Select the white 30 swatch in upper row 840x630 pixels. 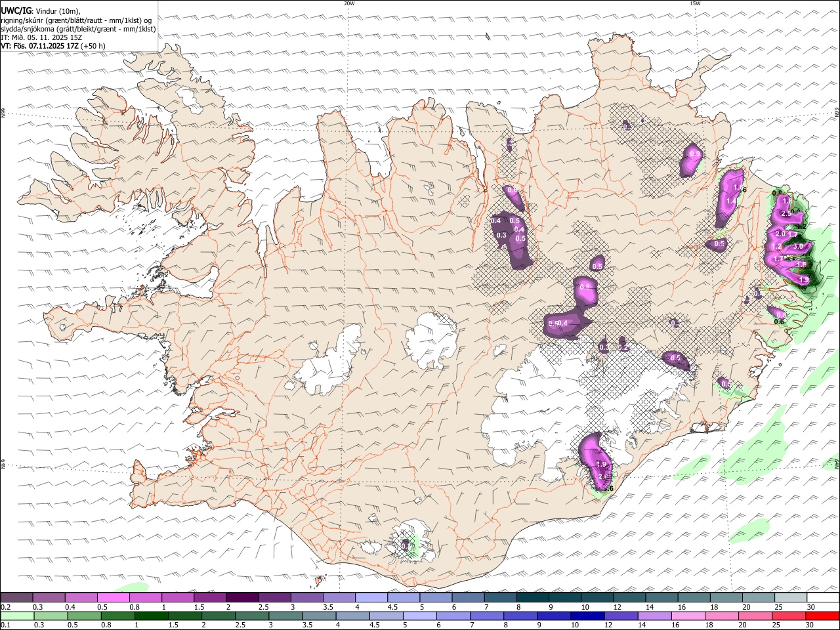pos(823,598)
